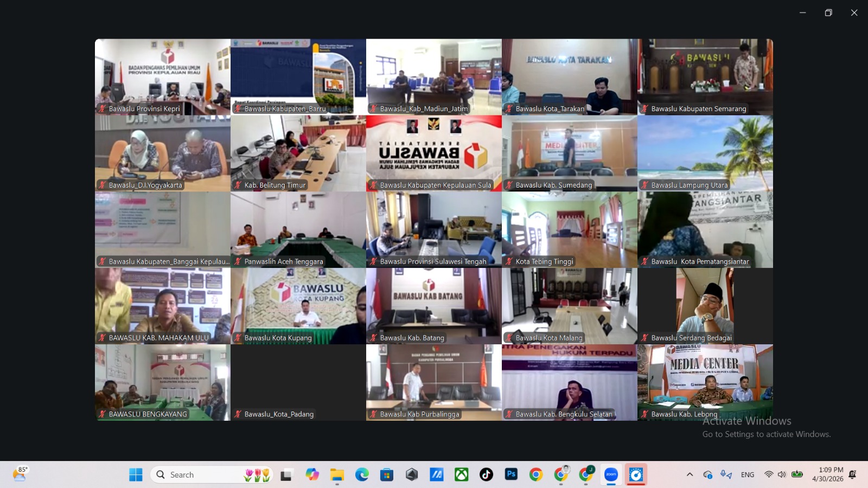Click the 'Bawaslu Kota Malang' name label
Image resolution: width=868 pixels, height=488 pixels.
click(x=549, y=338)
